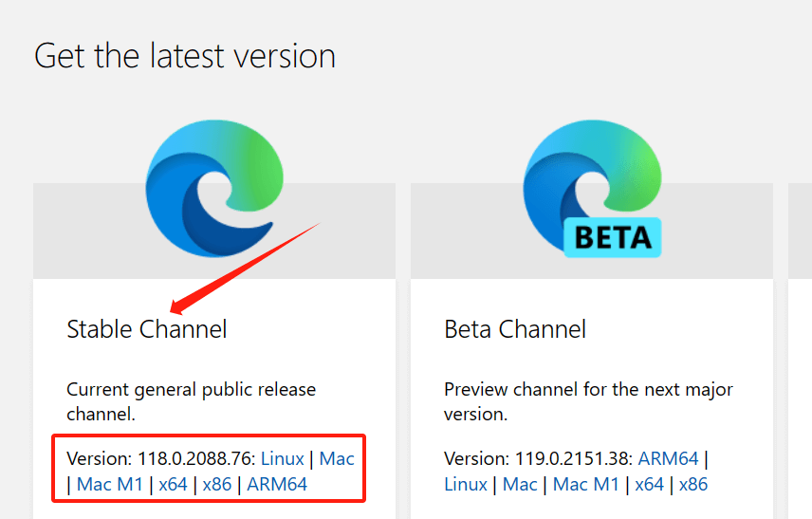The image size is (812, 519).
Task: Download Stable channel Mac M1 driver
Action: (x=110, y=484)
